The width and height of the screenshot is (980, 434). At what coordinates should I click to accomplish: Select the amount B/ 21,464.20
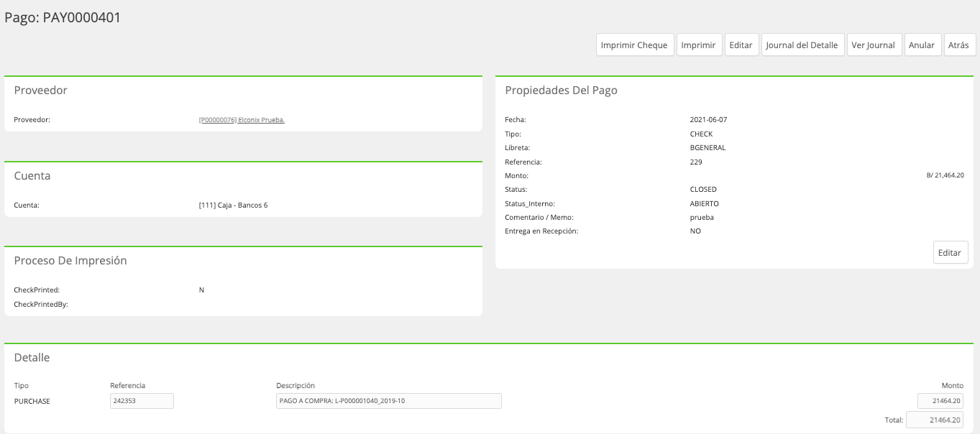pyautogui.click(x=945, y=175)
